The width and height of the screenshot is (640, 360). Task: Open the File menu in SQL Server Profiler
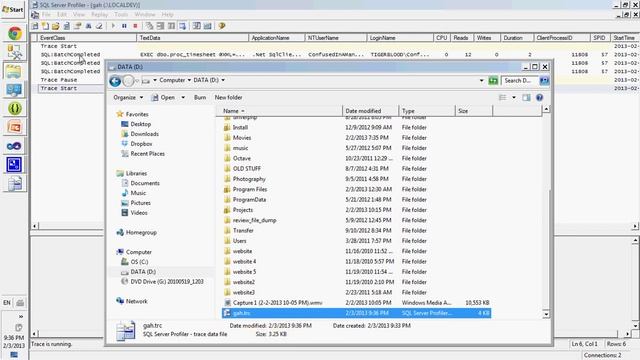pyautogui.click(x=46, y=15)
